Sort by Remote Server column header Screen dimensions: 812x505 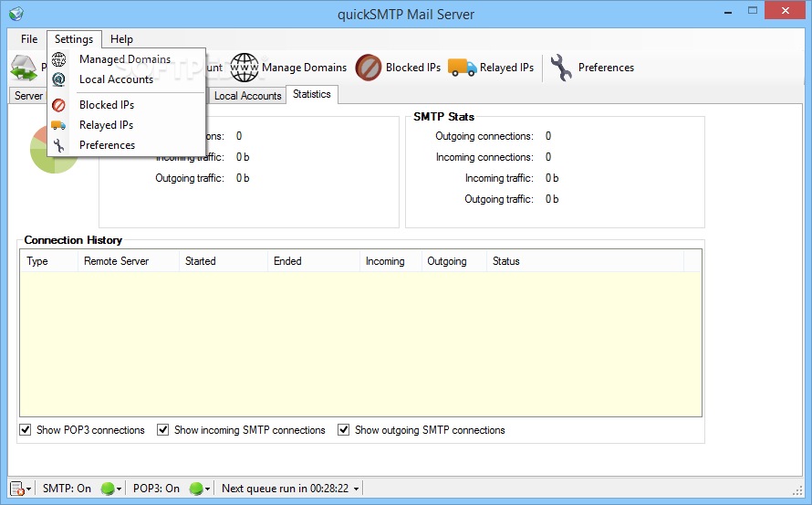click(x=129, y=261)
